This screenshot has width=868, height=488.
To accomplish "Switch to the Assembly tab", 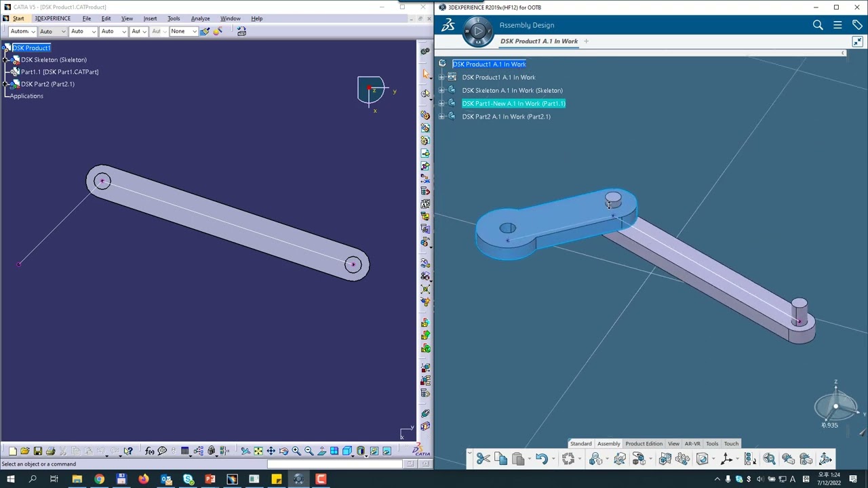I will coord(608,444).
